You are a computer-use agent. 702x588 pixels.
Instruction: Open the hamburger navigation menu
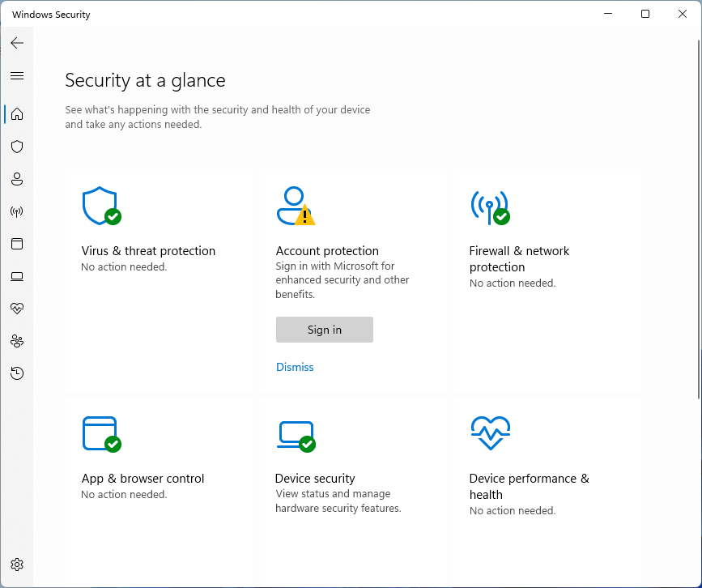tap(17, 75)
